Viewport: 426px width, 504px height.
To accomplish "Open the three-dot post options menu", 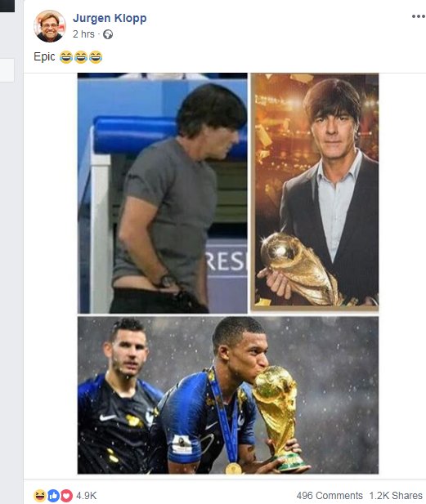I will (x=419, y=16).
